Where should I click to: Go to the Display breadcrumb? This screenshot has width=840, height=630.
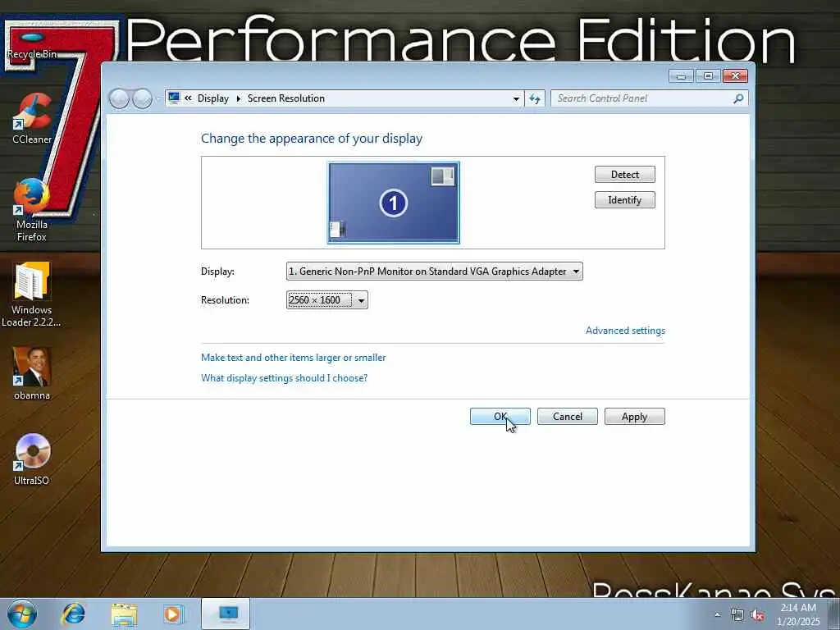[x=212, y=98]
